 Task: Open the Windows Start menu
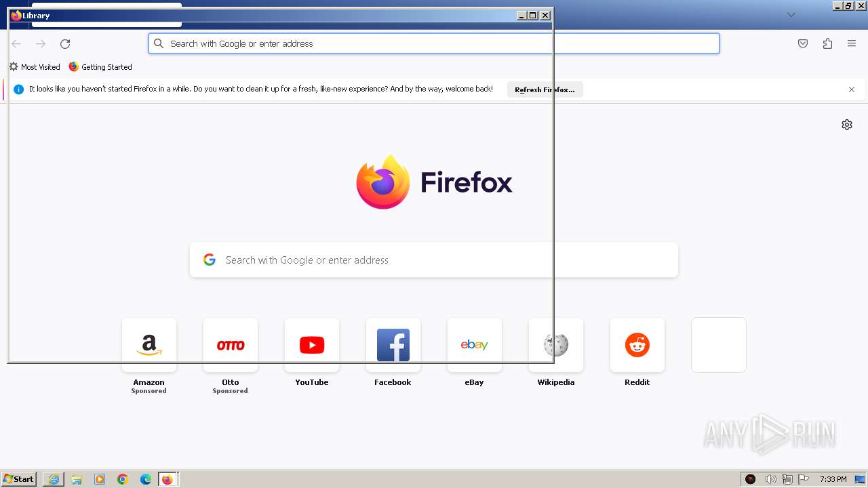coord(19,479)
